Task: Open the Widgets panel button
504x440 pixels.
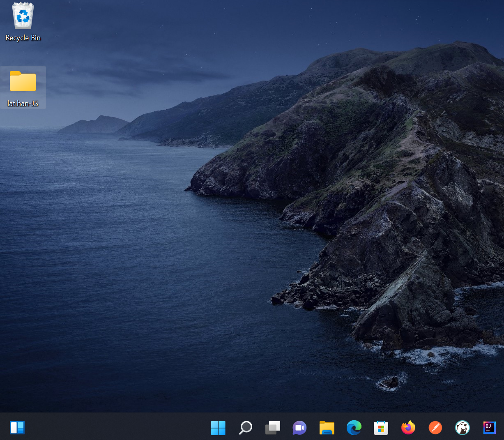Action: (x=17, y=428)
